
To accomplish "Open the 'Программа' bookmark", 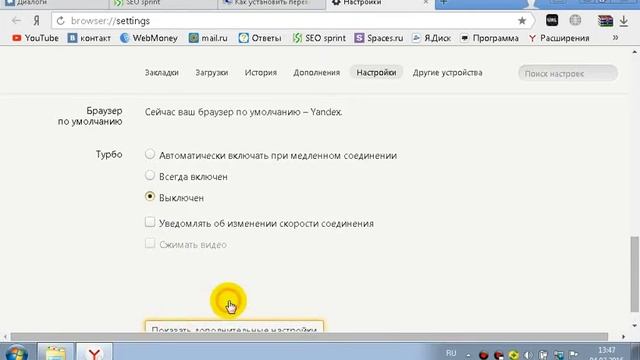I will 489,38.
